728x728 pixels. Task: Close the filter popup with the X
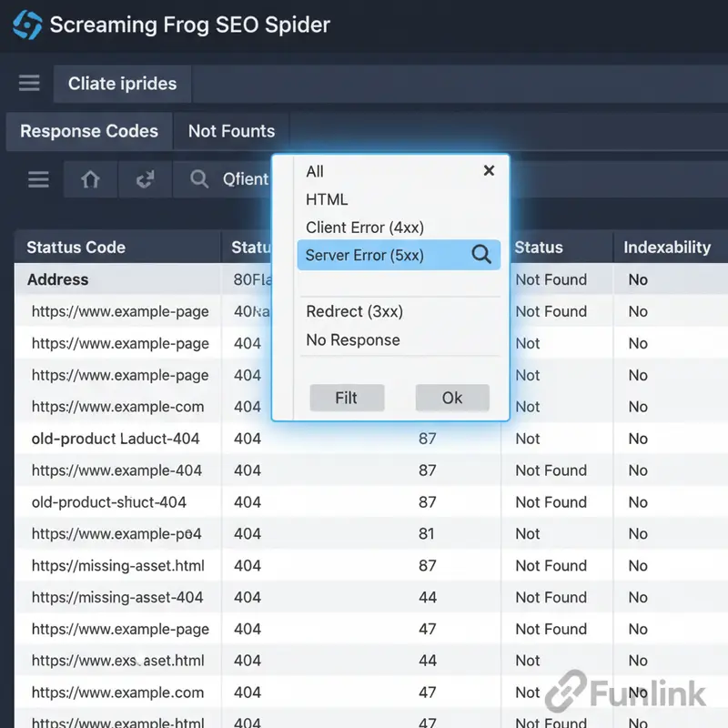click(489, 170)
